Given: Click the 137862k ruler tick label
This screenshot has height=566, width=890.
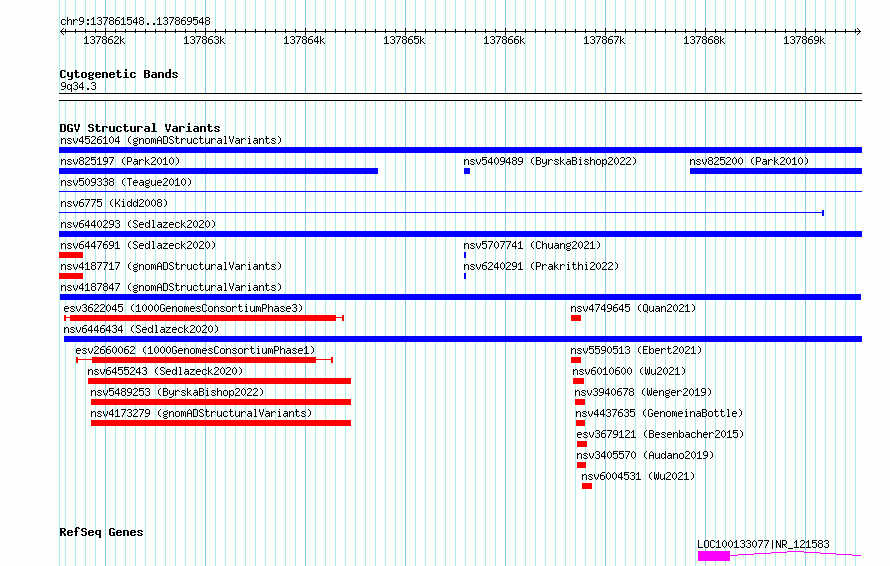Looking at the screenshot, I should (104, 40).
